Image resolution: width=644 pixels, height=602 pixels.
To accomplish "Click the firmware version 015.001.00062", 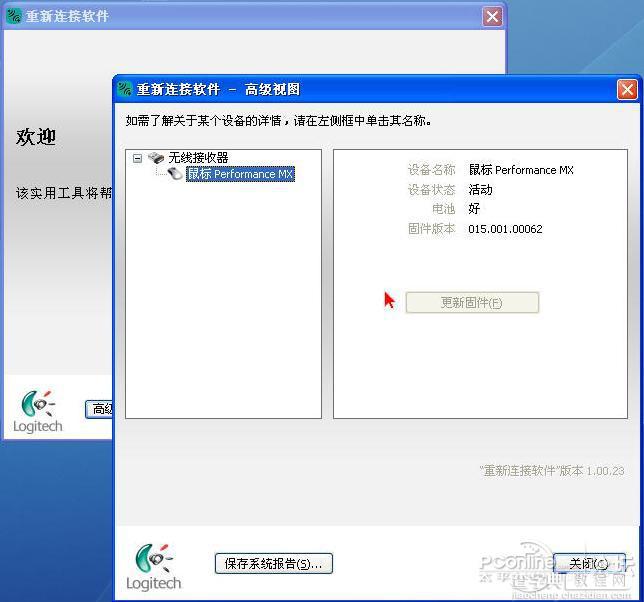I will [x=505, y=229].
